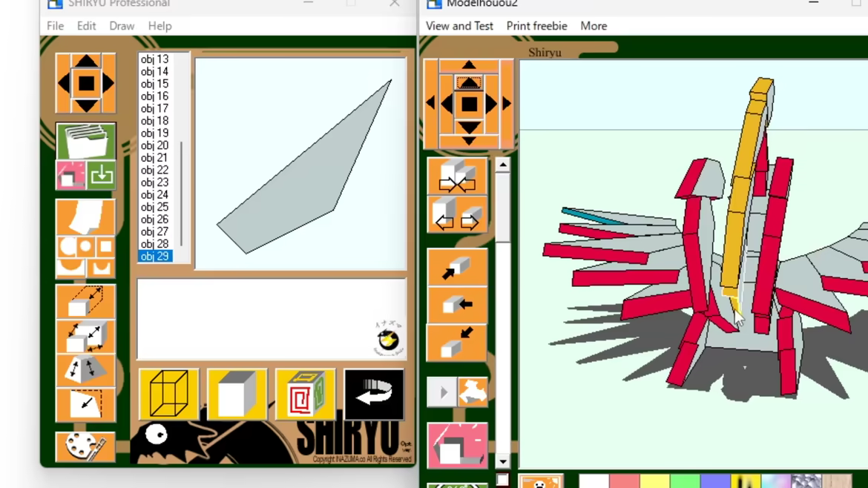Select obj 20 in the object list

click(x=155, y=145)
